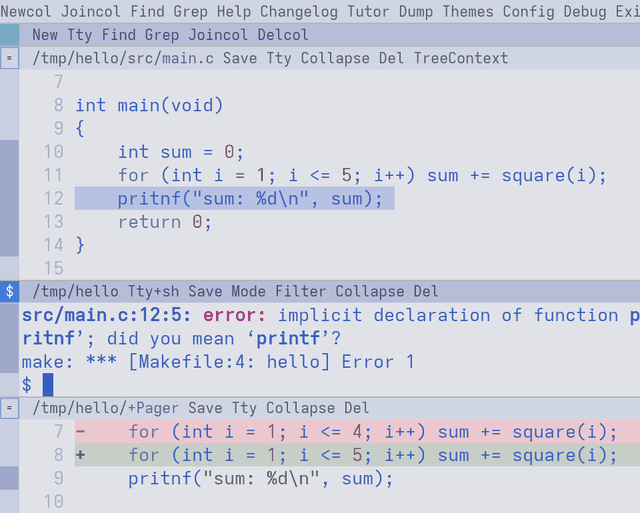Click the main.c scrollbar thumb
Image resolution: width=640 pixels, height=513 pixels.
(9, 198)
